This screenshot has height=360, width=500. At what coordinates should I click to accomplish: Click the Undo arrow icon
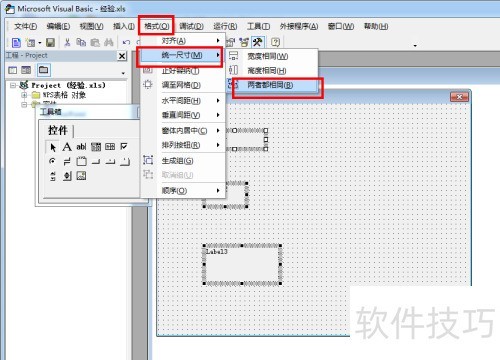point(126,43)
